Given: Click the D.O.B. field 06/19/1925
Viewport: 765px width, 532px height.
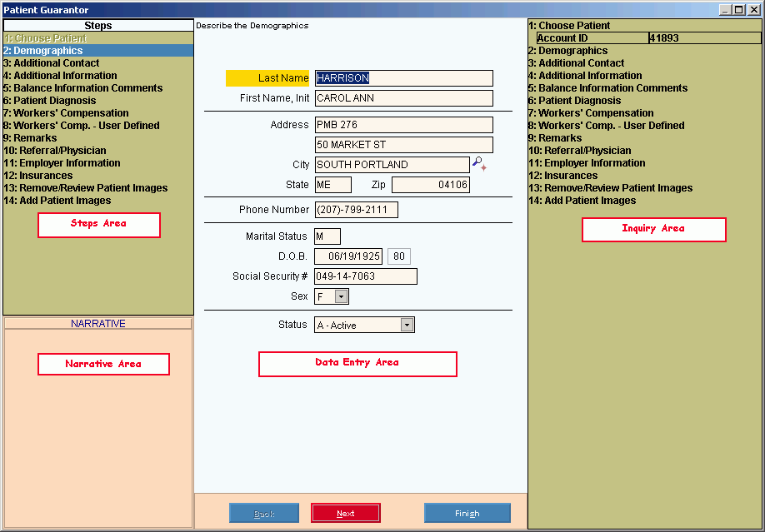Looking at the screenshot, I should click(x=347, y=256).
